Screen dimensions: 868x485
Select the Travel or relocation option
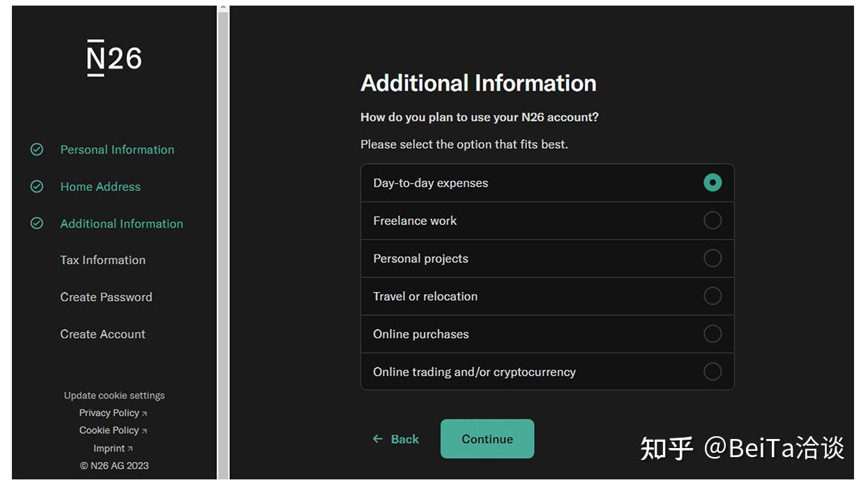coord(713,295)
